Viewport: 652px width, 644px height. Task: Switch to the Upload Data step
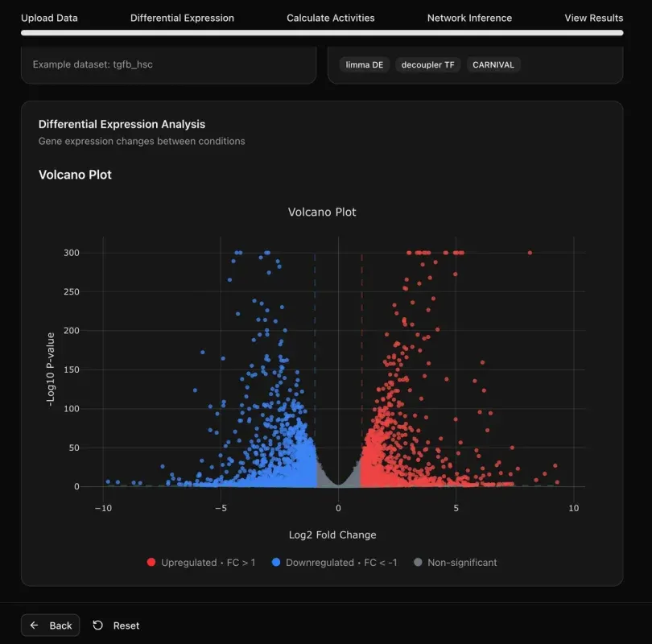[49, 17]
